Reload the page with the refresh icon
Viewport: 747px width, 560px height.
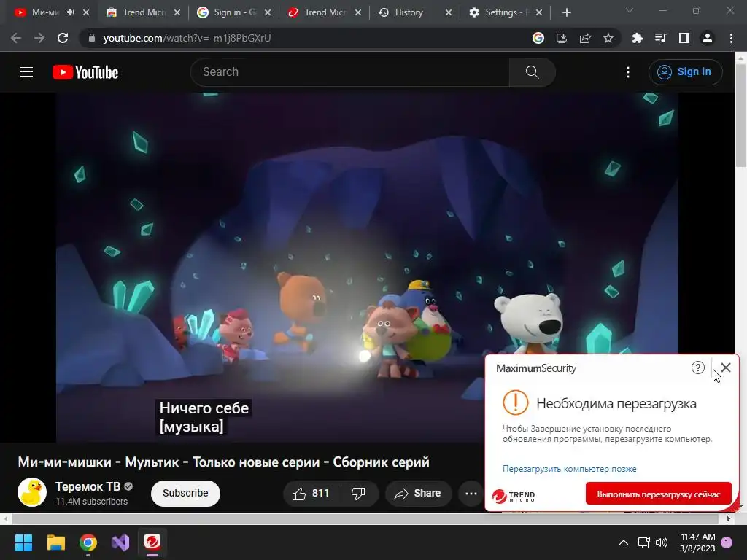[63, 38]
